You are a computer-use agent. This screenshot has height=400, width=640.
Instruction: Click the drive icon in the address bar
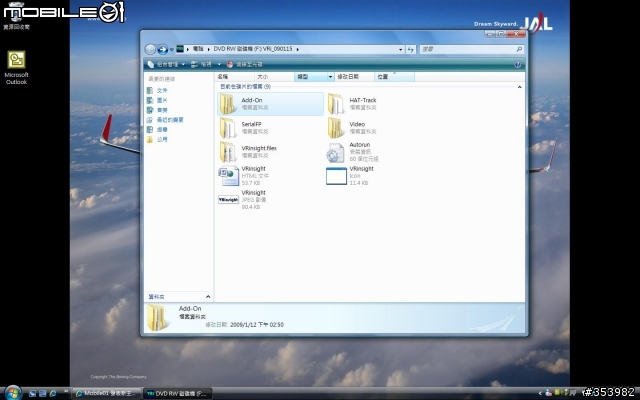click(180, 49)
